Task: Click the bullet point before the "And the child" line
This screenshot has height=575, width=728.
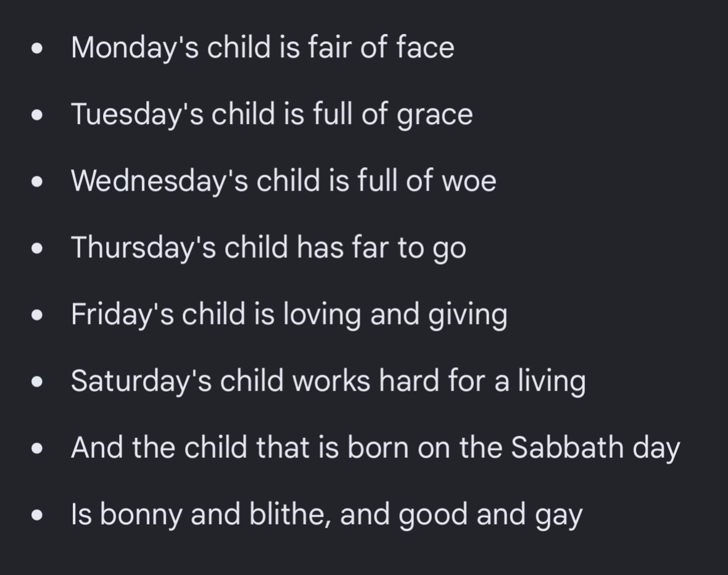Action: point(37,450)
